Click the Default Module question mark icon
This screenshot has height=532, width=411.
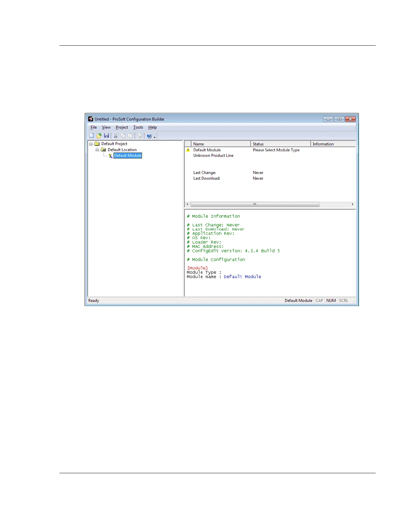tap(110, 156)
